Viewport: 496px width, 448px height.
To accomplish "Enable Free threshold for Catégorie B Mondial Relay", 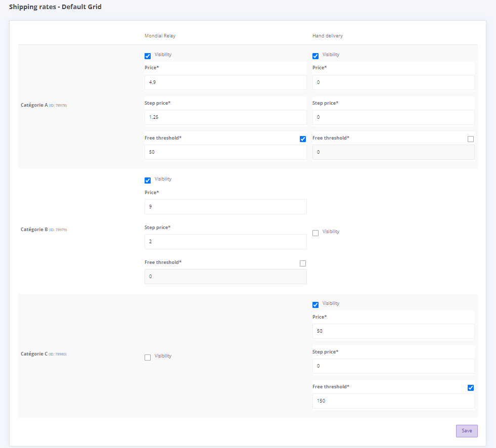I will coord(303,263).
